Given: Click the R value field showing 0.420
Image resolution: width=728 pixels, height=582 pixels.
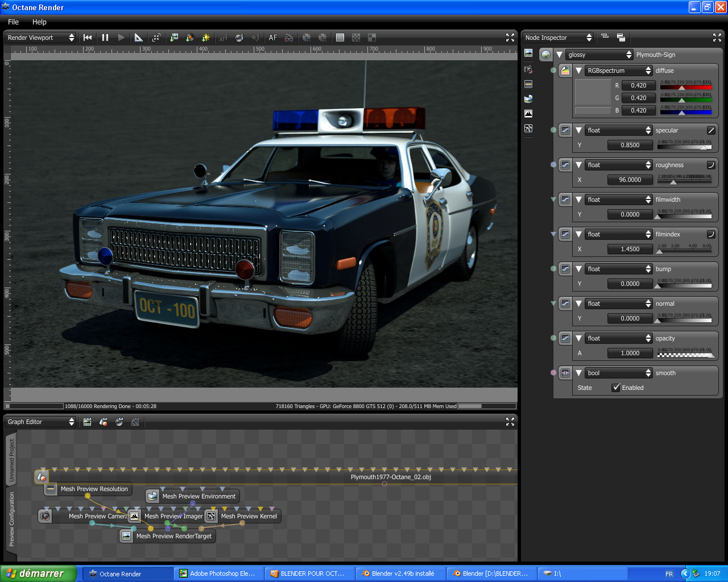Looking at the screenshot, I should (x=638, y=85).
